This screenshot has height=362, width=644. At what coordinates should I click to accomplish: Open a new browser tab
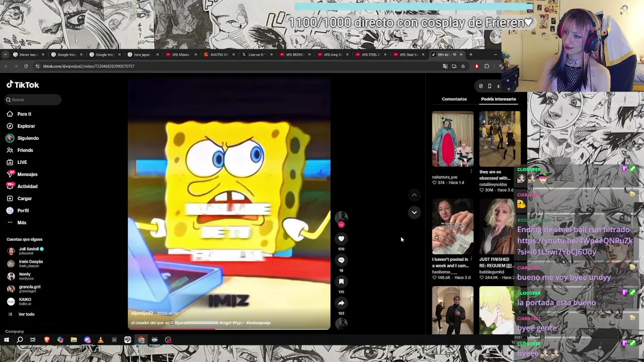click(471, 54)
